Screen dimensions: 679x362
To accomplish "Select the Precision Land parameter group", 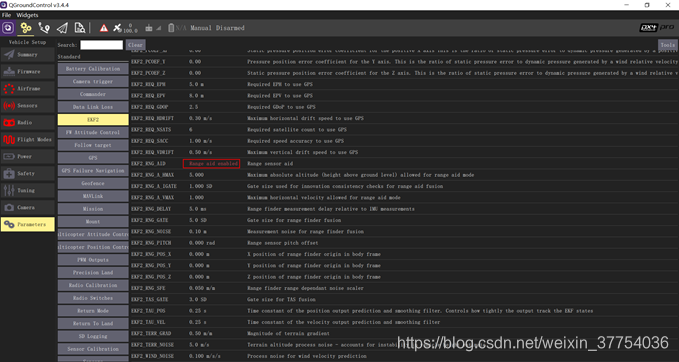I will 93,272.
